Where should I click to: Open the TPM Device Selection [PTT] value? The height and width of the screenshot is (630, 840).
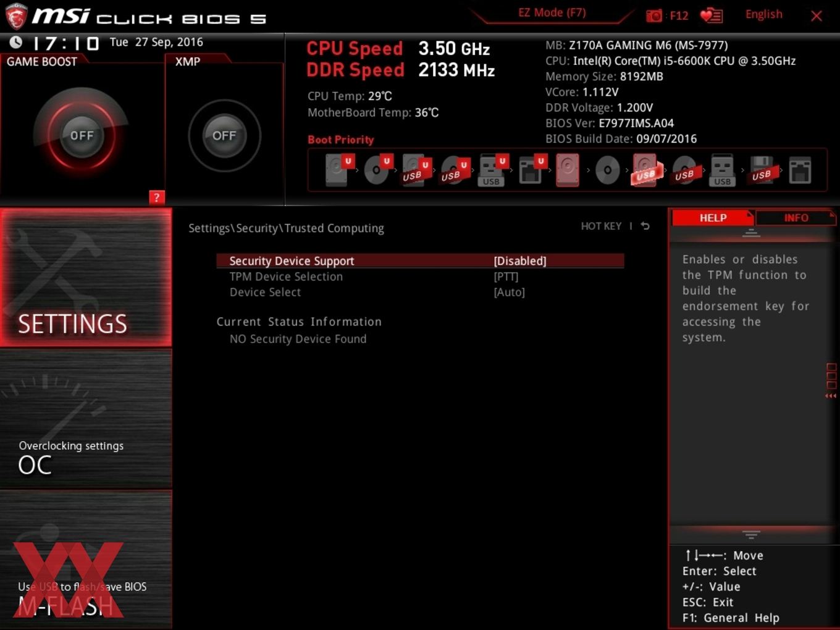506,277
